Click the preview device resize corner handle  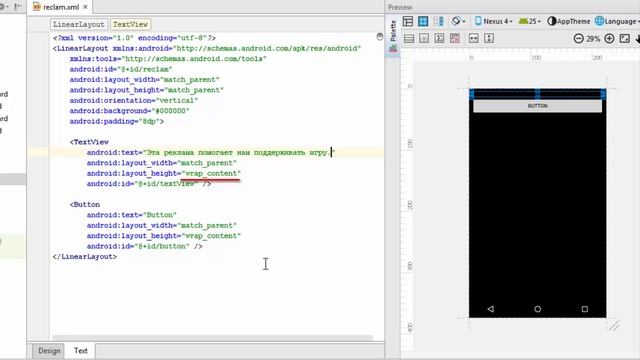[x=614, y=325]
